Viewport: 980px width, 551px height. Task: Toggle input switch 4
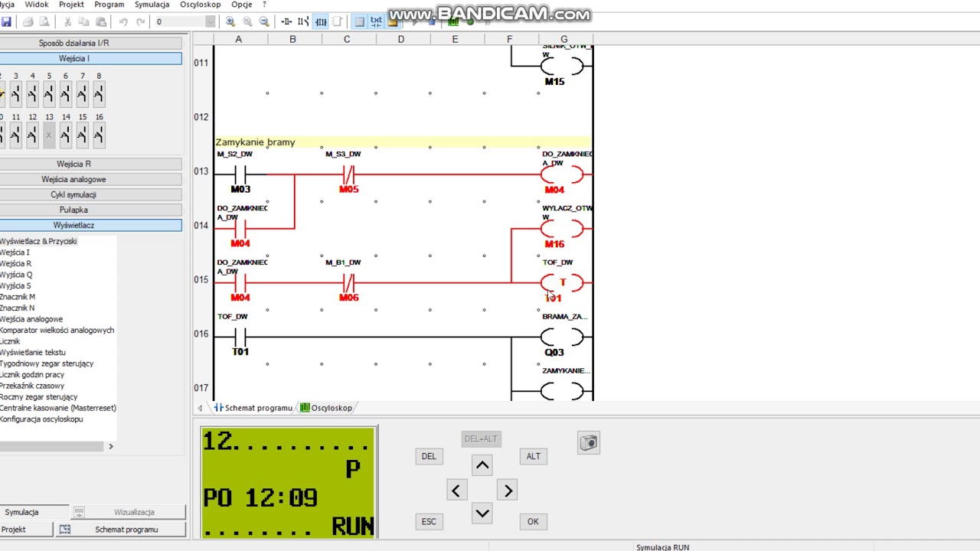32,94
